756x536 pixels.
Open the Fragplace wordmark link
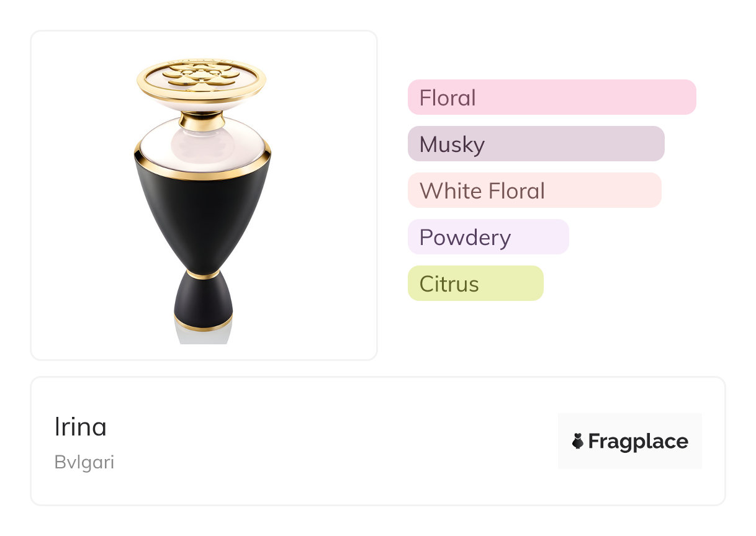[638, 441]
